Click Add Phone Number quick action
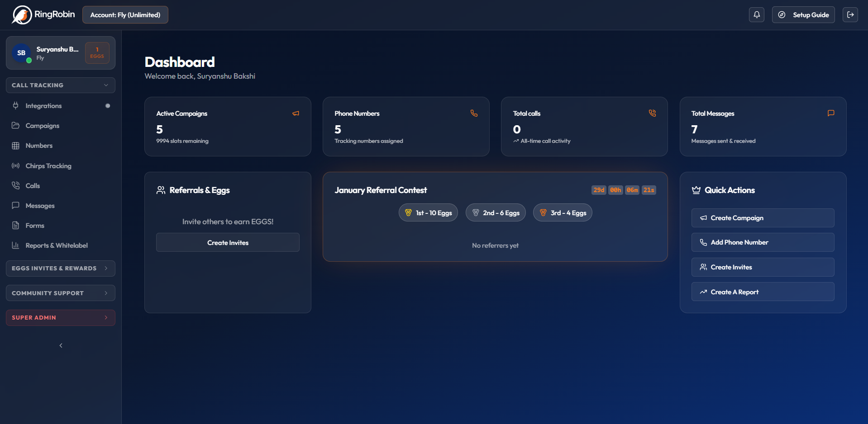The height and width of the screenshot is (424, 868). coord(763,242)
